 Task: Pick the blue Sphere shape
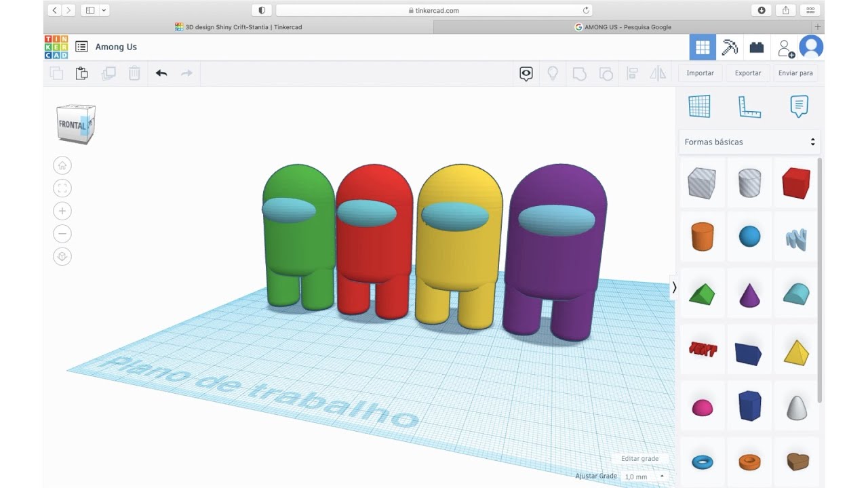coord(749,237)
